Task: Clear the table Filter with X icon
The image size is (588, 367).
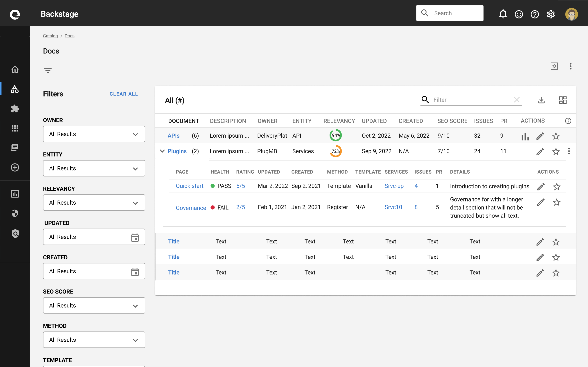Action: tap(517, 100)
